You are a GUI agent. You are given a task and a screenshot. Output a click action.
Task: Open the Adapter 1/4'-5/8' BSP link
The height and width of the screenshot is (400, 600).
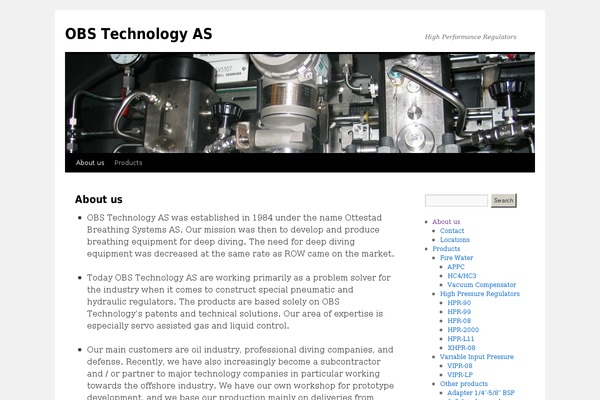click(x=481, y=393)
